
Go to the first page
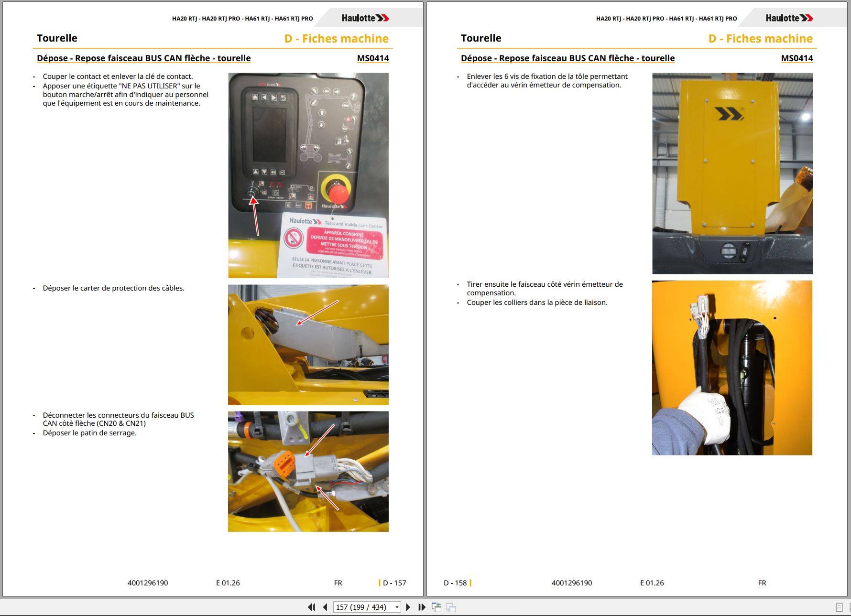311,607
